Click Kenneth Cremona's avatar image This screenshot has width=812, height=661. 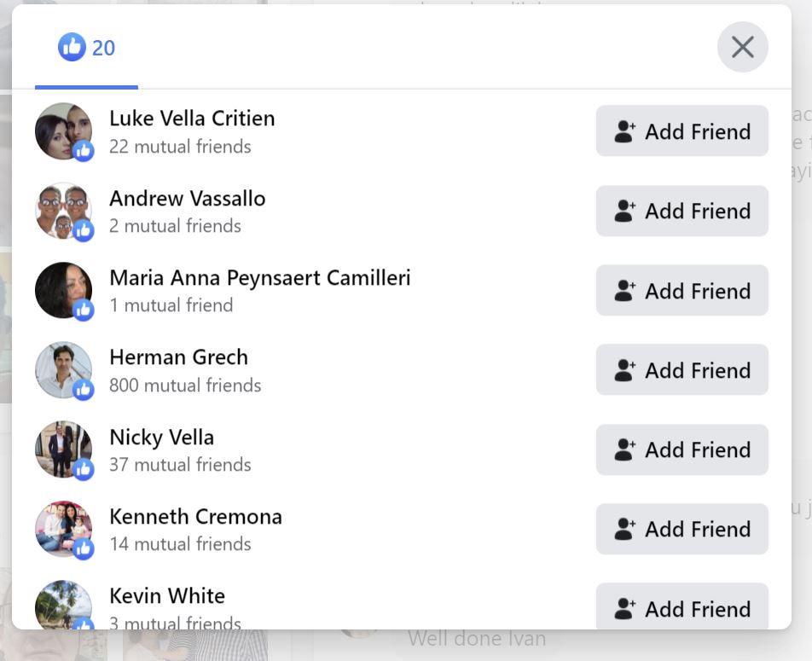tap(62, 528)
